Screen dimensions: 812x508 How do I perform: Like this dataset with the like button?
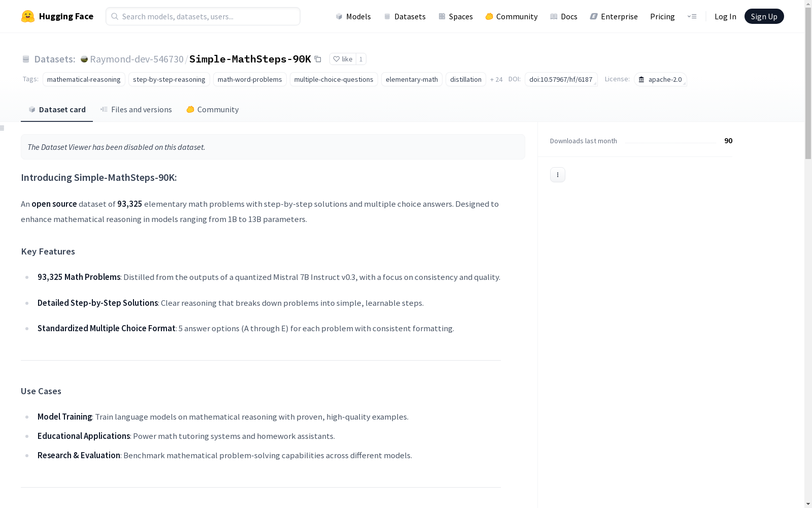coord(343,59)
